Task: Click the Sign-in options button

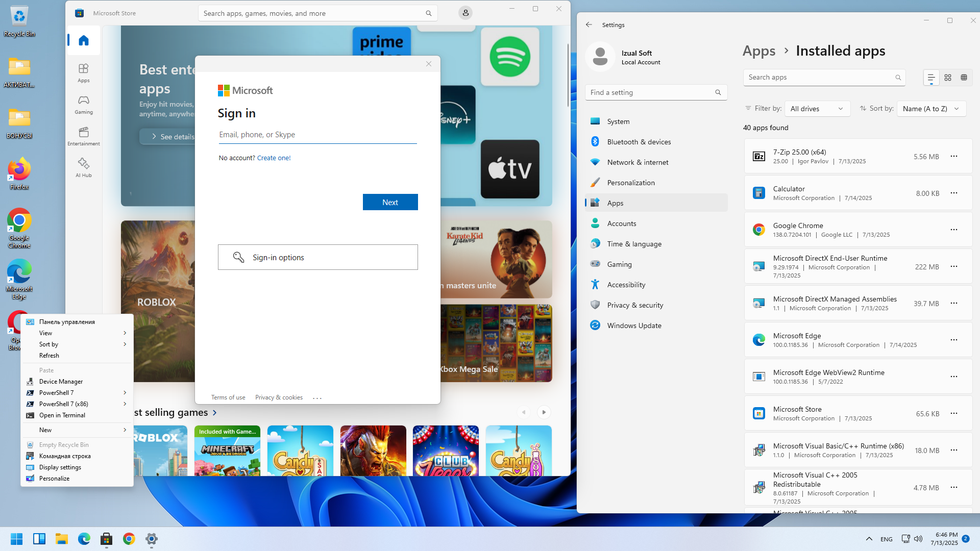Action: [318, 257]
